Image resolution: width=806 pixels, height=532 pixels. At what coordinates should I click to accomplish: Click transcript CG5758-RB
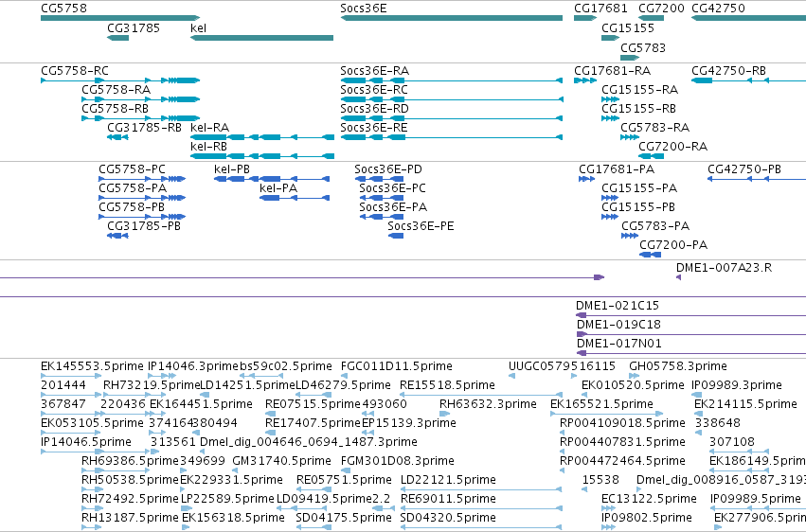(x=140, y=118)
